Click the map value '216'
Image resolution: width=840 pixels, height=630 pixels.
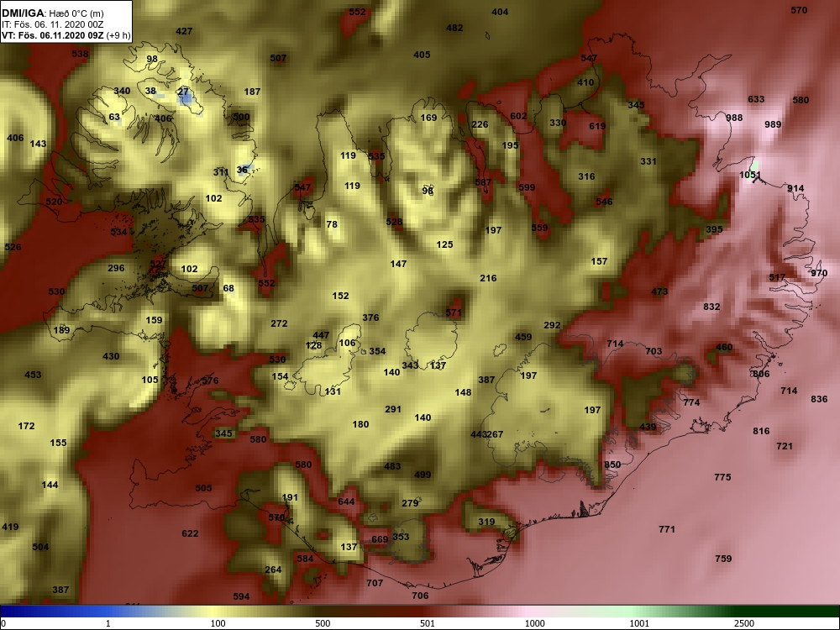(488, 278)
